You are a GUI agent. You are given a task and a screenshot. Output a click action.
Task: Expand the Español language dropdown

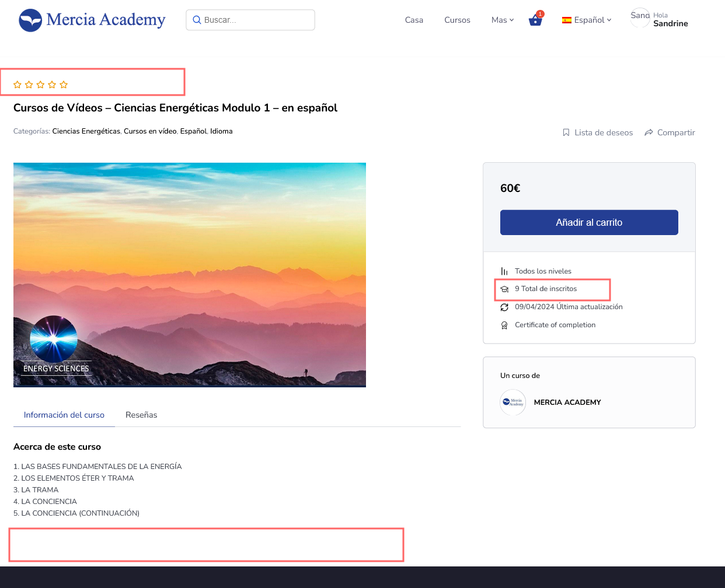click(x=587, y=20)
